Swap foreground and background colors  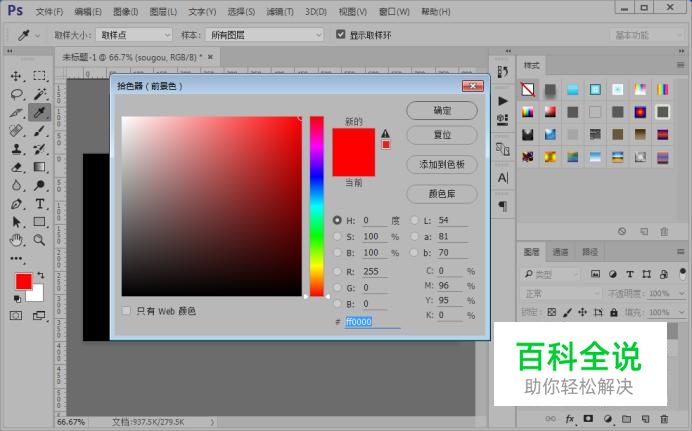41,275
